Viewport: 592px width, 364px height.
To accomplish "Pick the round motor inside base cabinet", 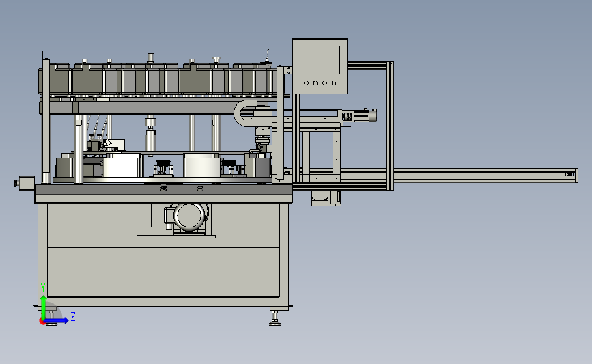I will click(x=189, y=216).
